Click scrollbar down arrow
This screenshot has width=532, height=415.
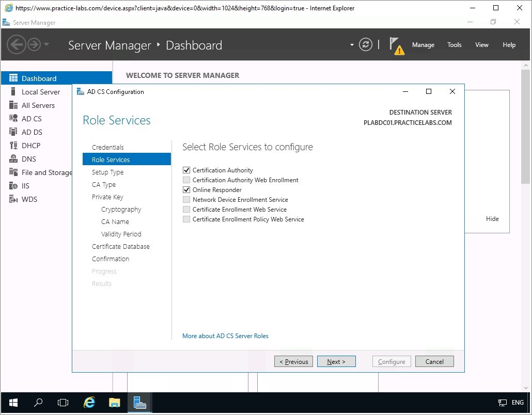coord(526,388)
